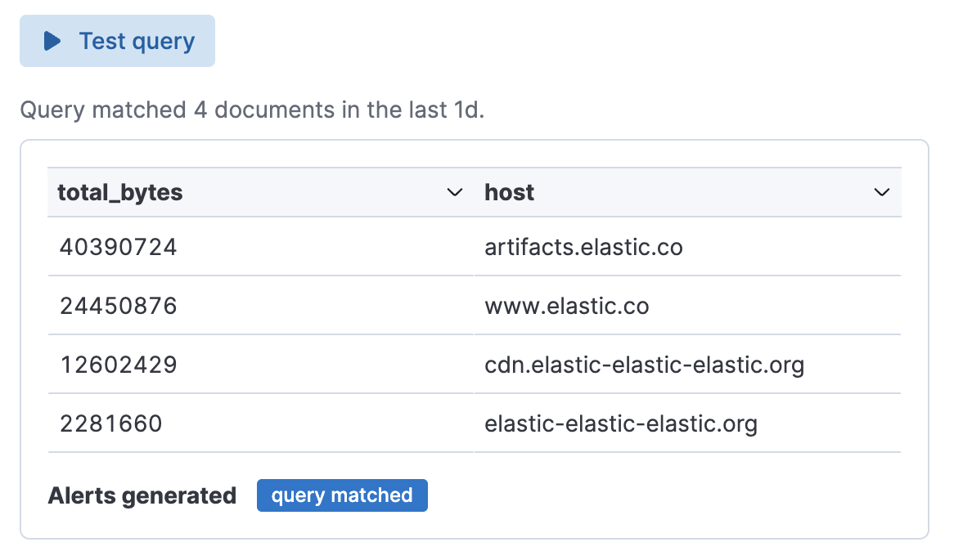Click the blue query matched status pill

click(342, 495)
